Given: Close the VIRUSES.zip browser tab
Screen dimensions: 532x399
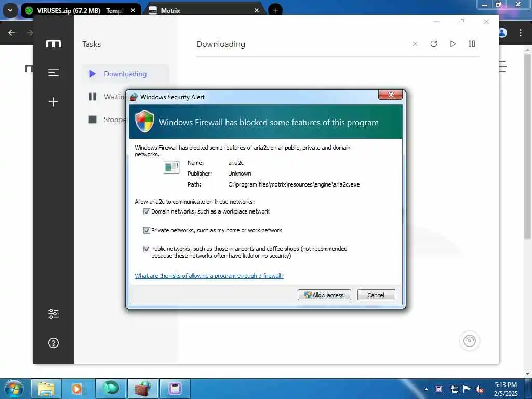Looking at the screenshot, I should coord(133,10).
